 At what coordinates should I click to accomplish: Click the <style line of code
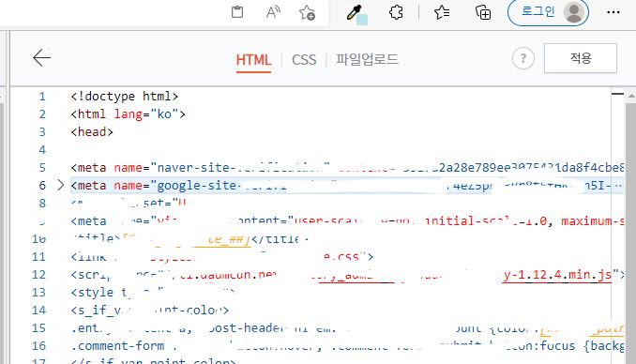[153, 293]
